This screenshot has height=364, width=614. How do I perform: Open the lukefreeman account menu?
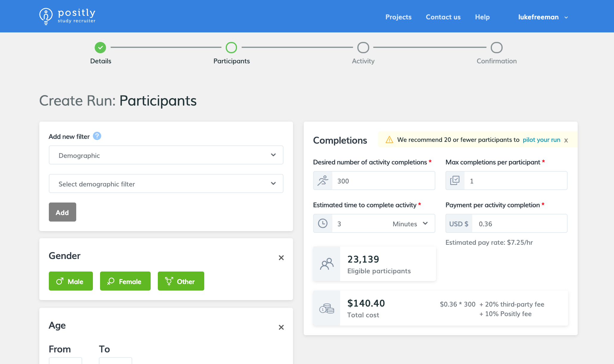(543, 17)
